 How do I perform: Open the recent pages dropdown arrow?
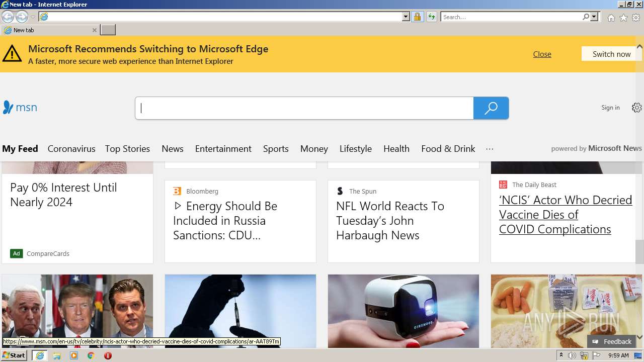[x=33, y=17]
